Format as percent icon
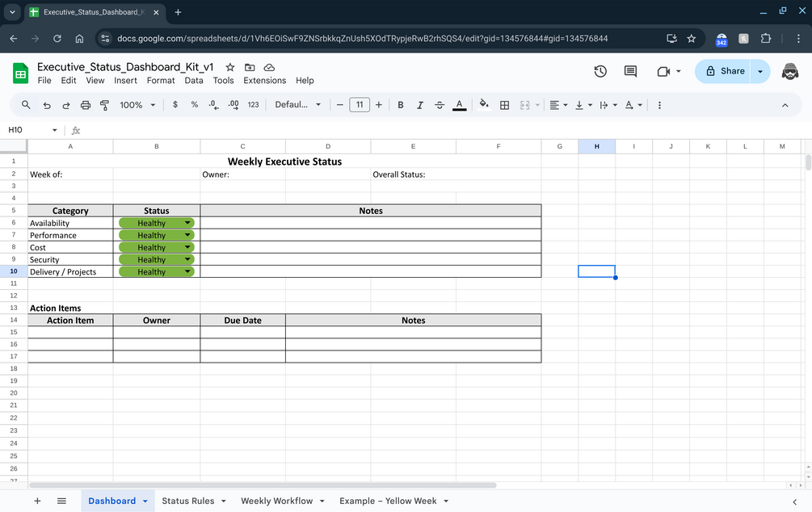This screenshot has width=812, height=512. [x=194, y=104]
